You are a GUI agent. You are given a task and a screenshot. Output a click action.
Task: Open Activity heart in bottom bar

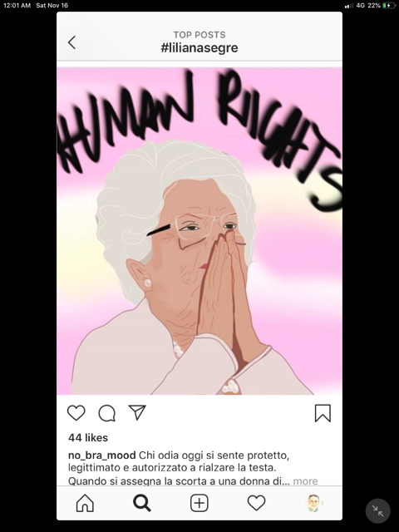256,503
